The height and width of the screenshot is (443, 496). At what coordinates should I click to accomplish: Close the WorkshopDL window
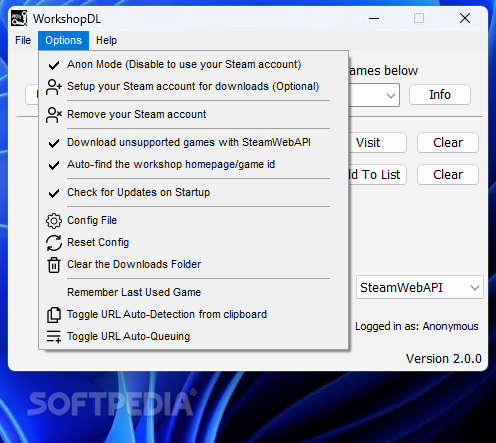coord(465,18)
